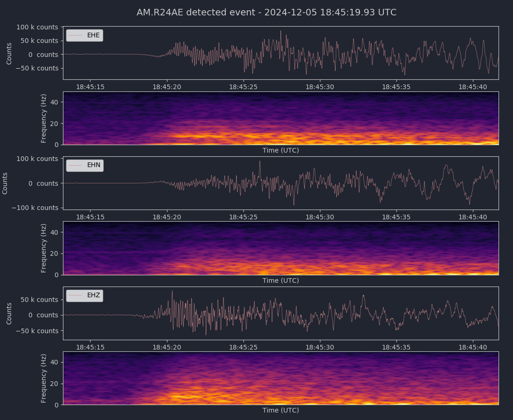Click the 18:45:15 tick under EHE waveform
513x420 pixels.
(x=90, y=87)
